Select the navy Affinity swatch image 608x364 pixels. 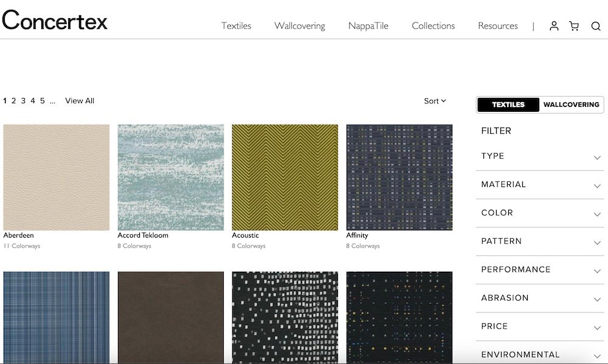click(x=399, y=177)
